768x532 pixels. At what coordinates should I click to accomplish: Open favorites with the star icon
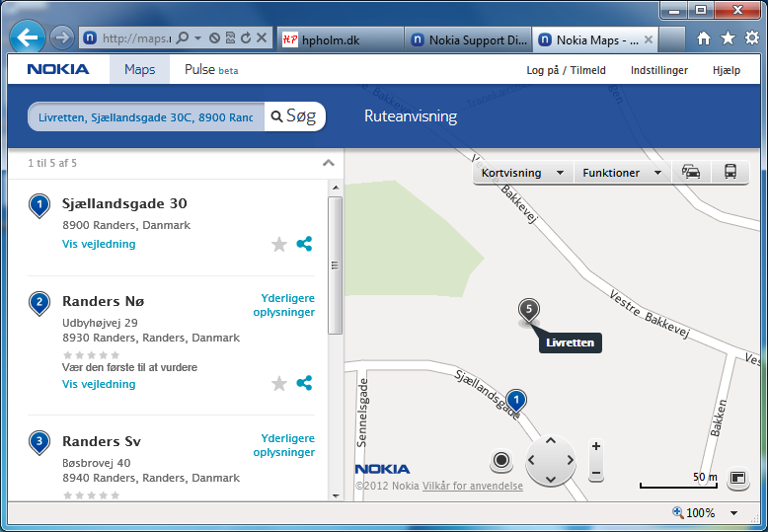[728, 38]
